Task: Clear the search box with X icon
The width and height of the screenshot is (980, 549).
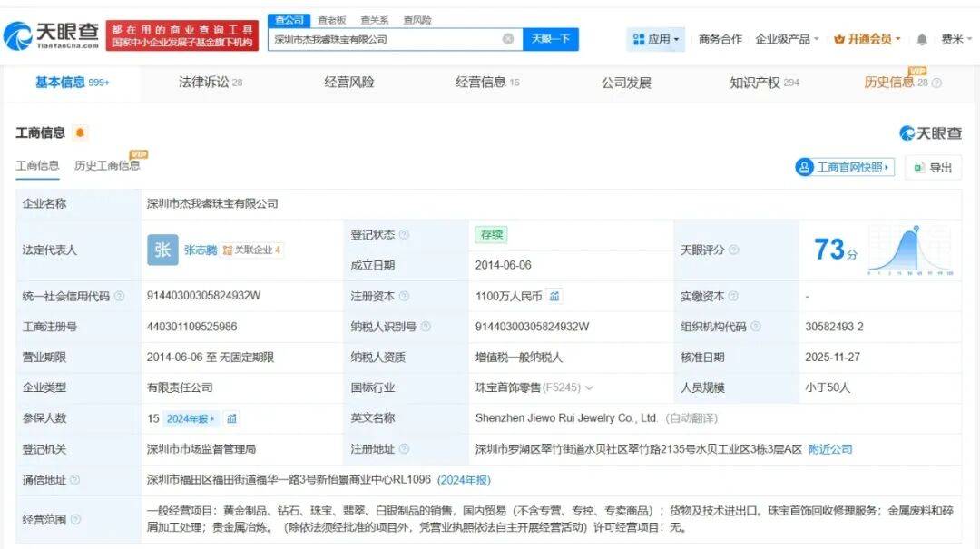Action: [507, 39]
